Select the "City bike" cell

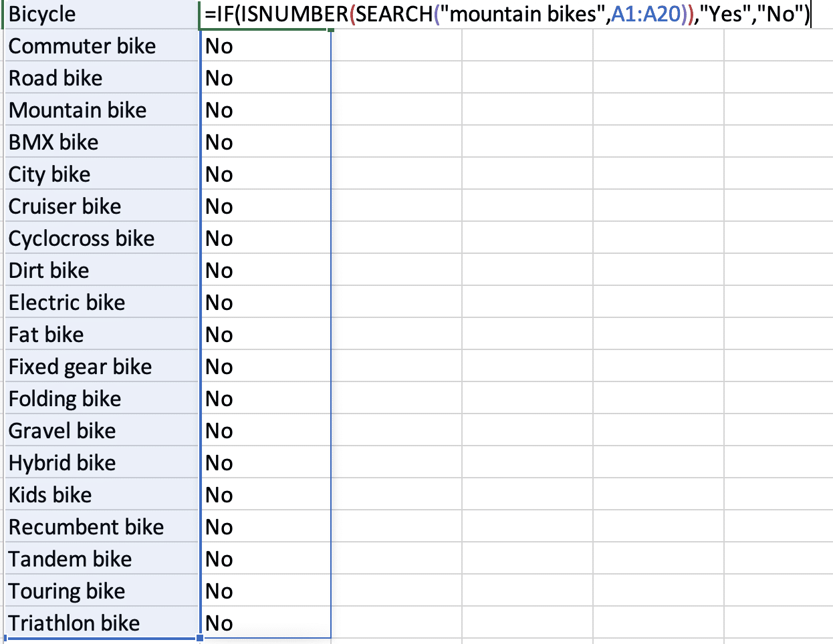pyautogui.click(x=100, y=174)
